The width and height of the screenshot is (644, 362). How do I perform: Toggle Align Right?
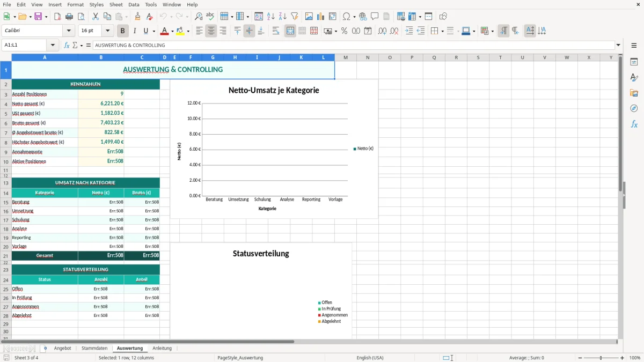coord(223,31)
